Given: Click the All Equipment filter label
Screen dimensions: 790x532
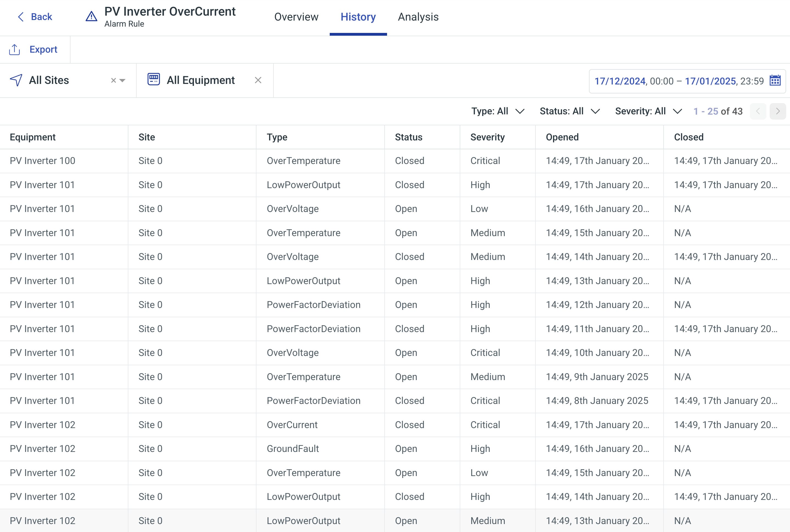Looking at the screenshot, I should coord(201,80).
